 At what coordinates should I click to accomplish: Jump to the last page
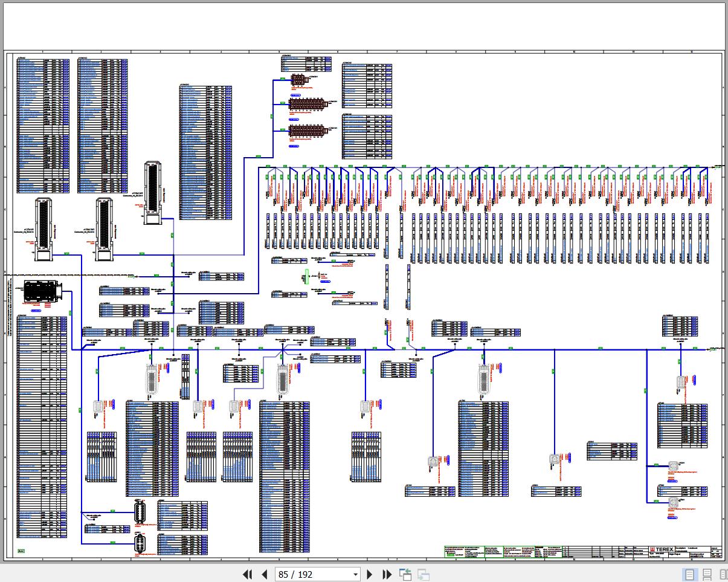[387, 574]
